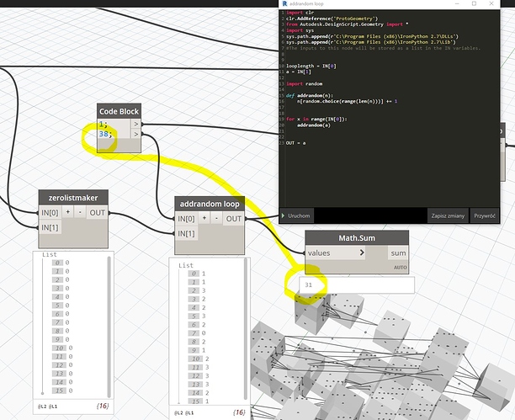Add an input with the plus on addrandom loop

(x=204, y=218)
